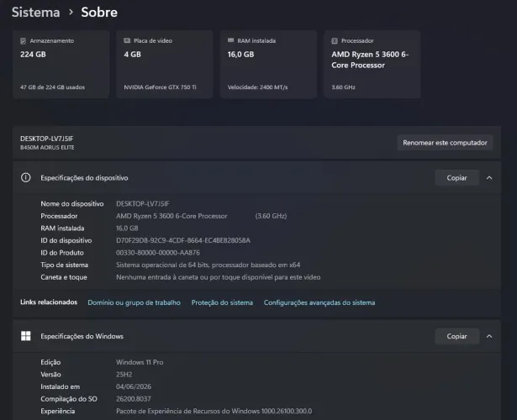517x420 pixels.
Task: Click the 3.60 GHz text in Processador card
Action: [343, 87]
